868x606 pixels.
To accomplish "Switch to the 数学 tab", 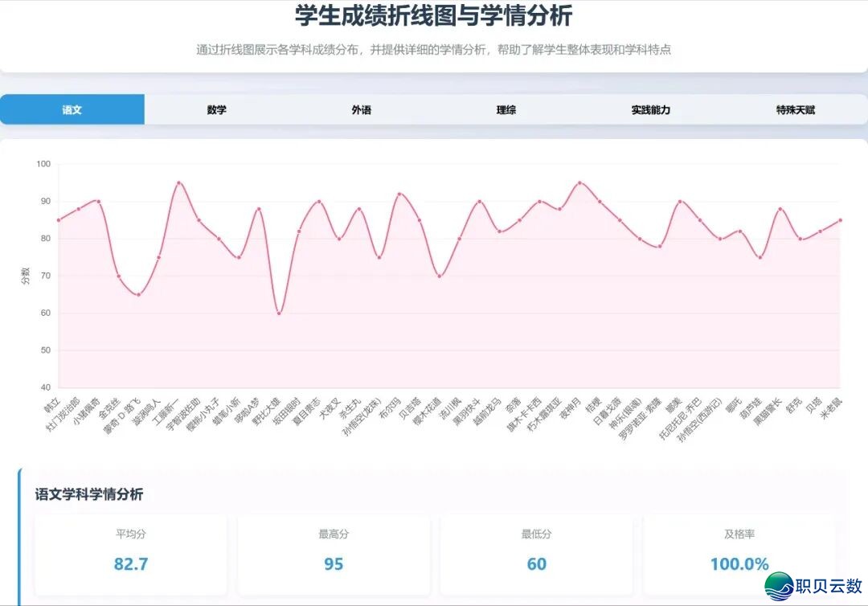I will pyautogui.click(x=217, y=109).
